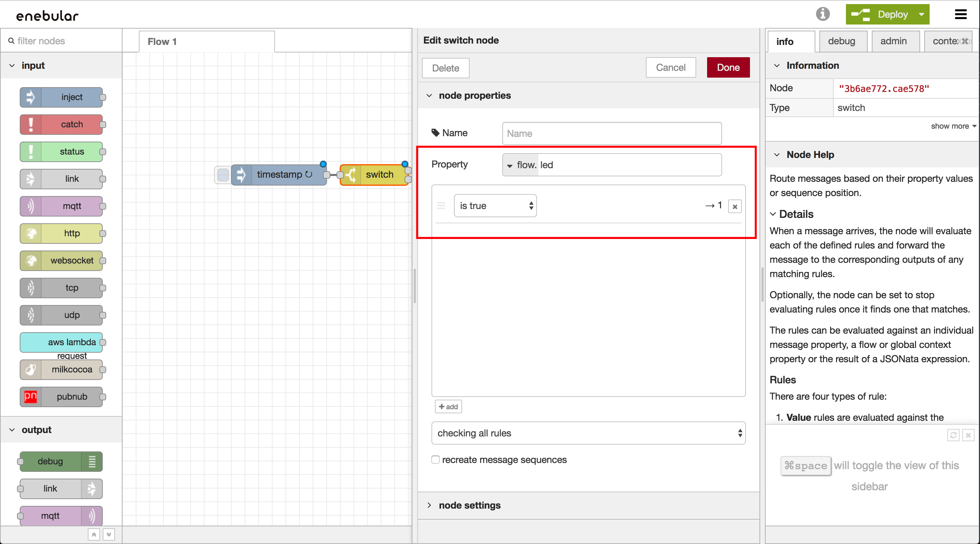Expand the node settings section

(470, 505)
